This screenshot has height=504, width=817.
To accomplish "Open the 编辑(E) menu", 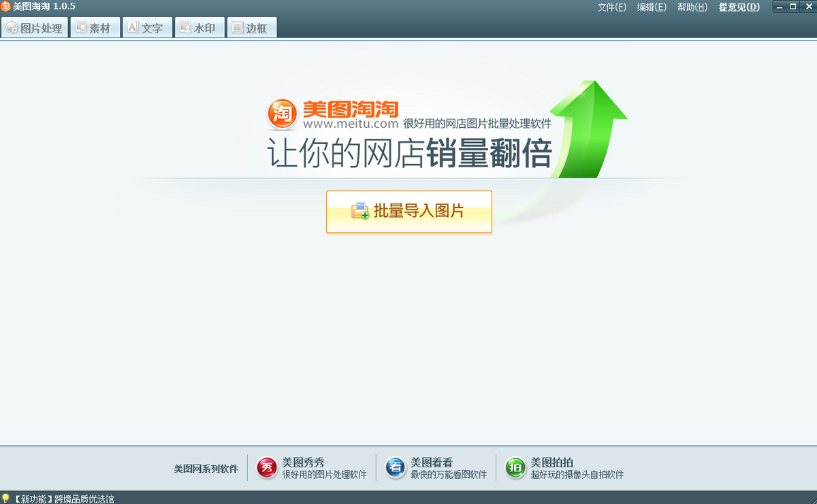I will tap(652, 7).
